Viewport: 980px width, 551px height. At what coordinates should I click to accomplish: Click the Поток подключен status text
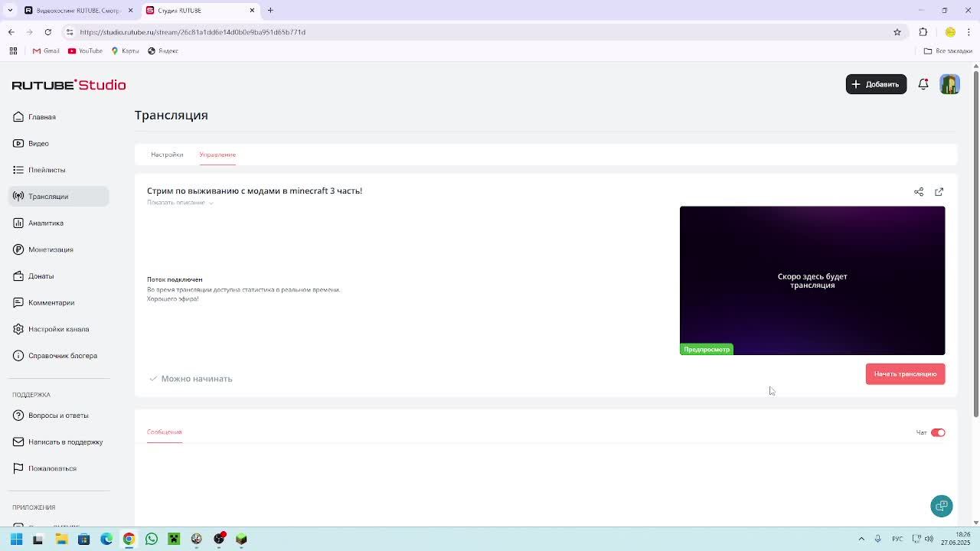tap(175, 280)
